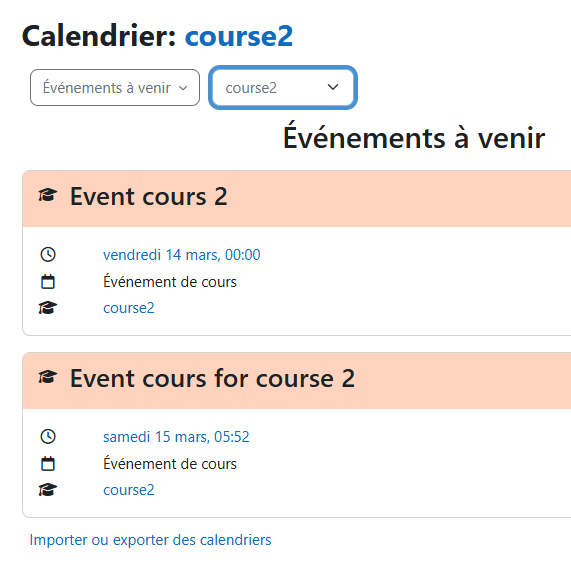Click calendar icon in Event cours 2 card
Viewport: 571px width, 567px height.
click(48, 281)
